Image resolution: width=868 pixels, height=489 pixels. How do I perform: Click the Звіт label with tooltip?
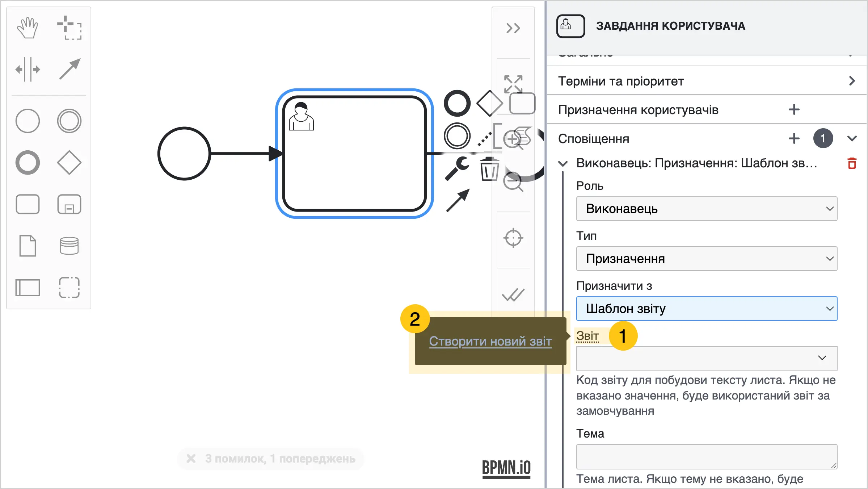pos(587,336)
